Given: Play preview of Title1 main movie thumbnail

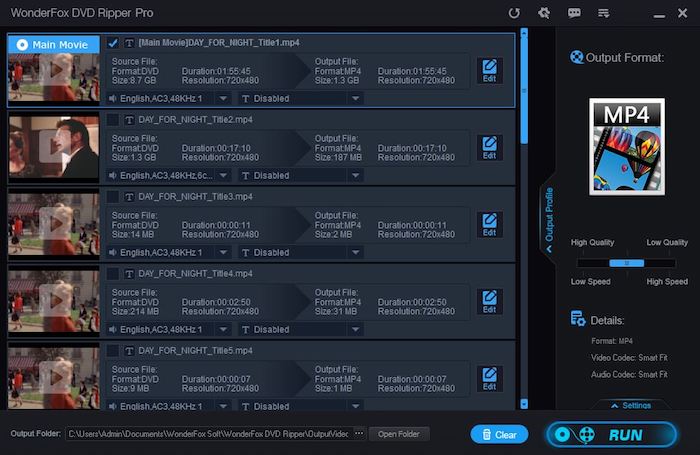Looking at the screenshot, I should (x=55, y=70).
